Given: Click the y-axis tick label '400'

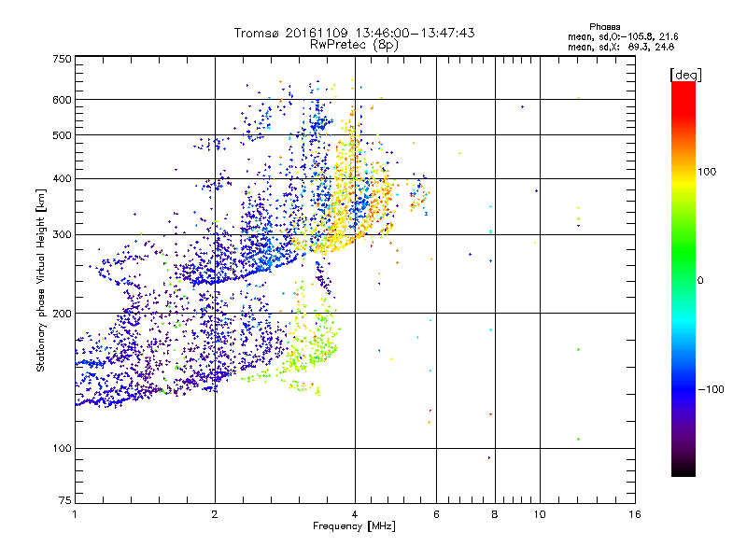Looking at the screenshot, I should pyautogui.click(x=62, y=178).
